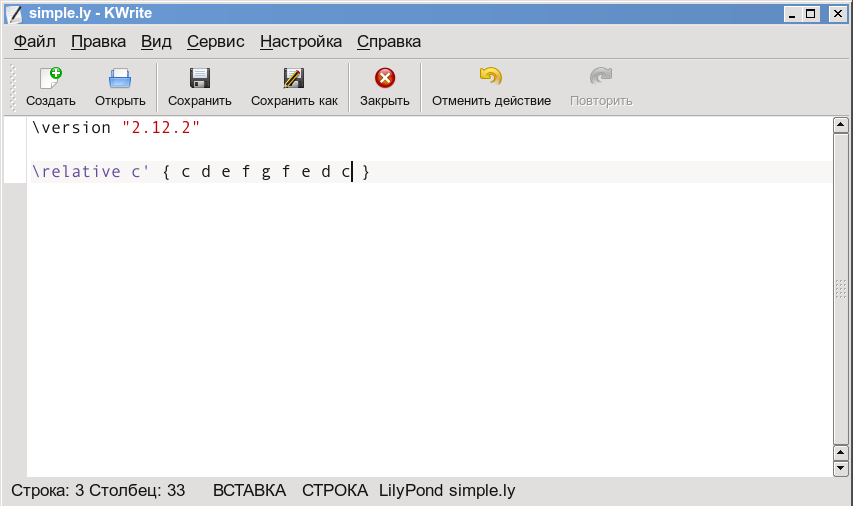Open the Настройка menu
This screenshot has height=506, width=853.
tap(301, 41)
